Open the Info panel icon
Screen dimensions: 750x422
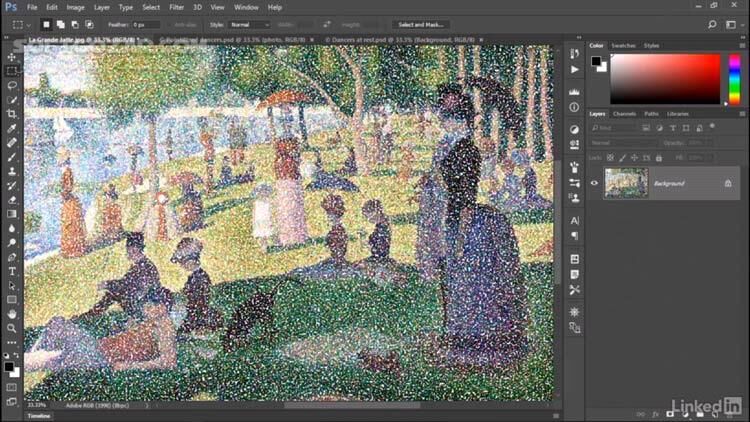click(x=574, y=107)
